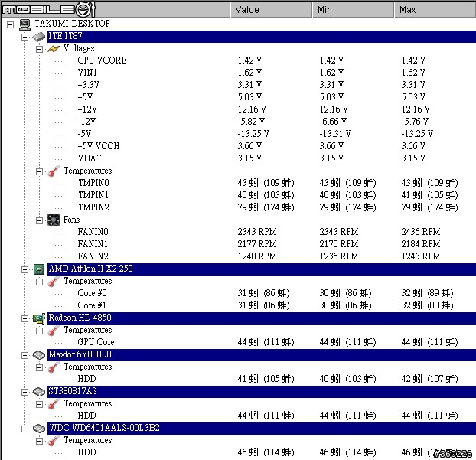The image size is (476, 460).
Task: Select the ST380817AS row
Action: [x=262, y=391]
